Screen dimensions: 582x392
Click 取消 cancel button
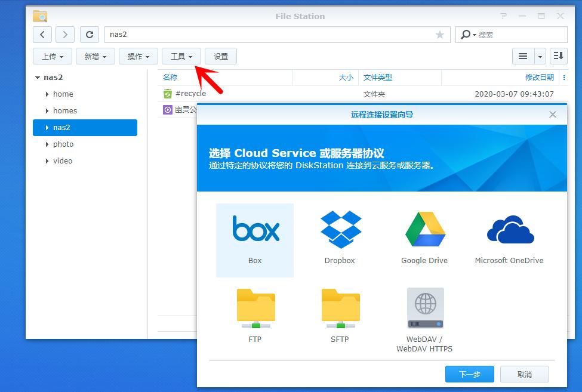click(x=525, y=374)
